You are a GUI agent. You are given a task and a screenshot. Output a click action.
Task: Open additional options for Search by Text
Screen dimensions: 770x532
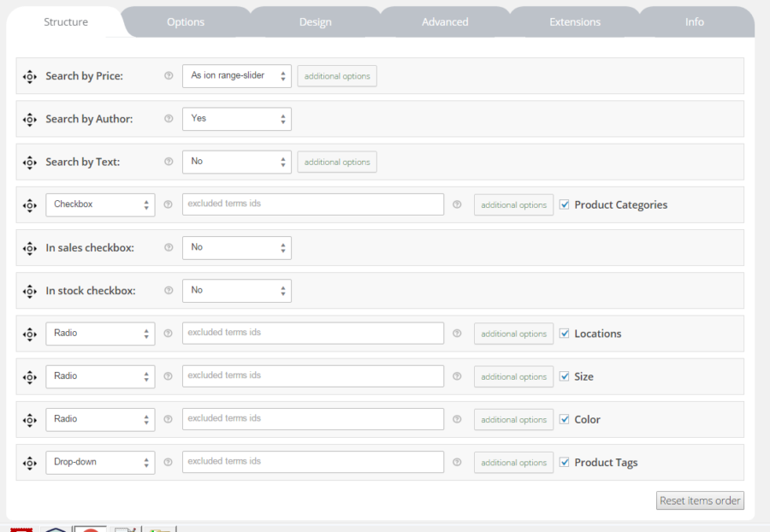click(x=337, y=161)
